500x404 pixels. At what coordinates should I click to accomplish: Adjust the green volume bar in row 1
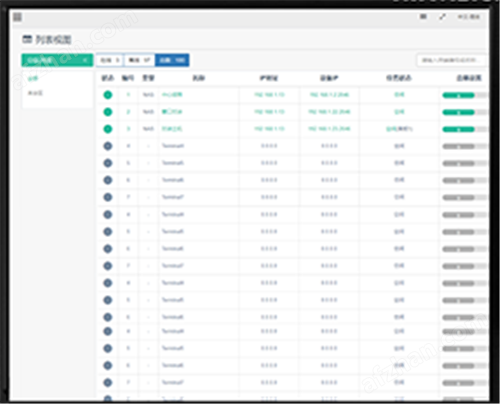(458, 96)
